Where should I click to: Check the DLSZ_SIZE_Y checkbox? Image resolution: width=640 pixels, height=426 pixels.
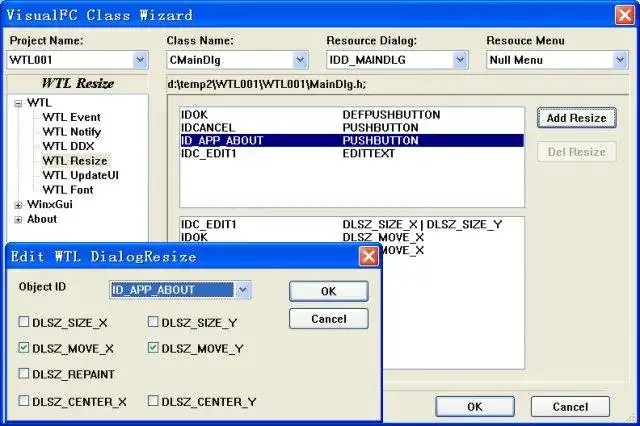pyautogui.click(x=153, y=322)
